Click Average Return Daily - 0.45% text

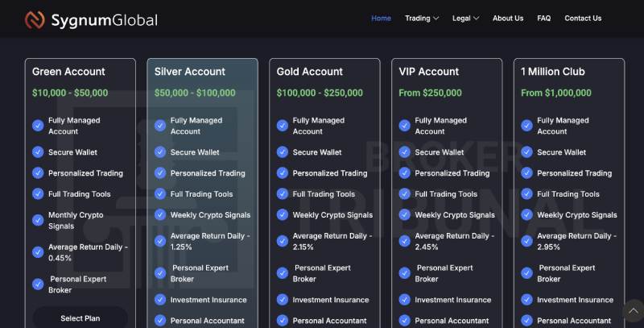[x=88, y=252]
